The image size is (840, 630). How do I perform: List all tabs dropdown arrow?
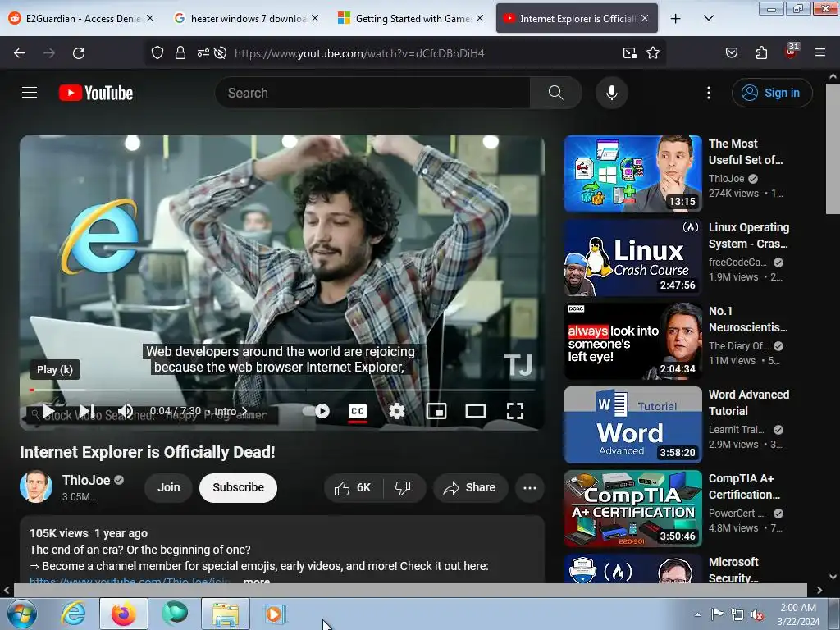pos(708,18)
